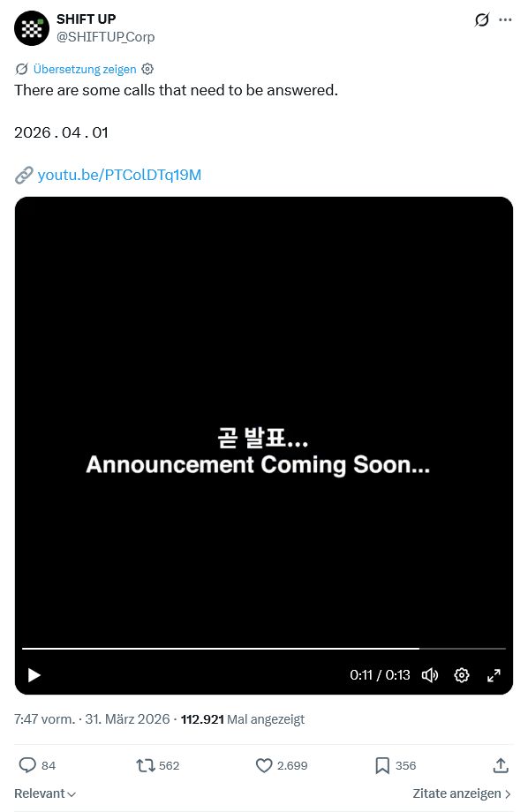Bookmark this post
The height and width of the screenshot is (812, 528).
(x=382, y=765)
